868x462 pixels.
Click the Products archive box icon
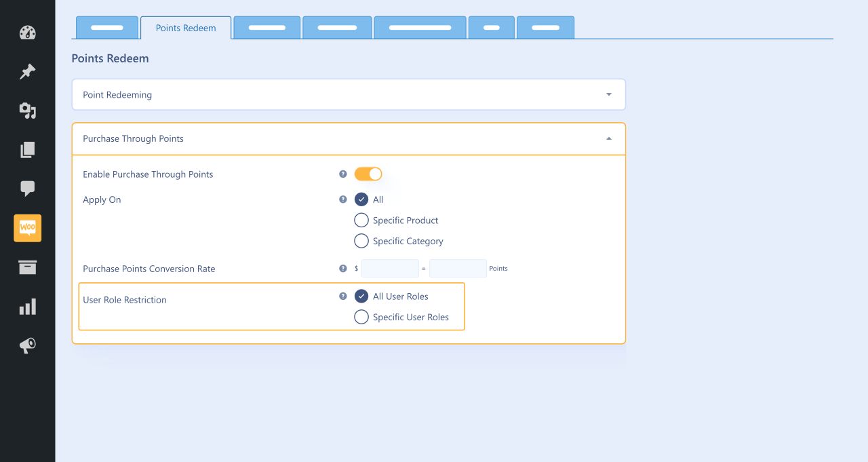pos(27,267)
